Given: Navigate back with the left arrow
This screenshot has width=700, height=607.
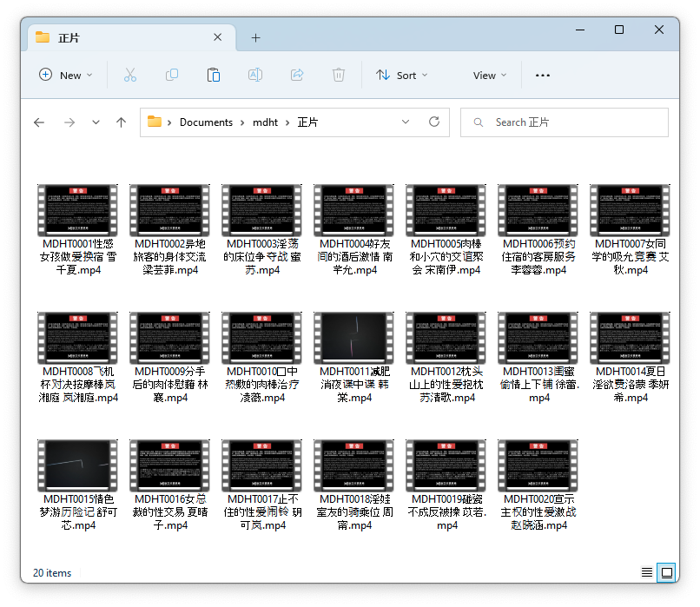Looking at the screenshot, I should [x=39, y=122].
